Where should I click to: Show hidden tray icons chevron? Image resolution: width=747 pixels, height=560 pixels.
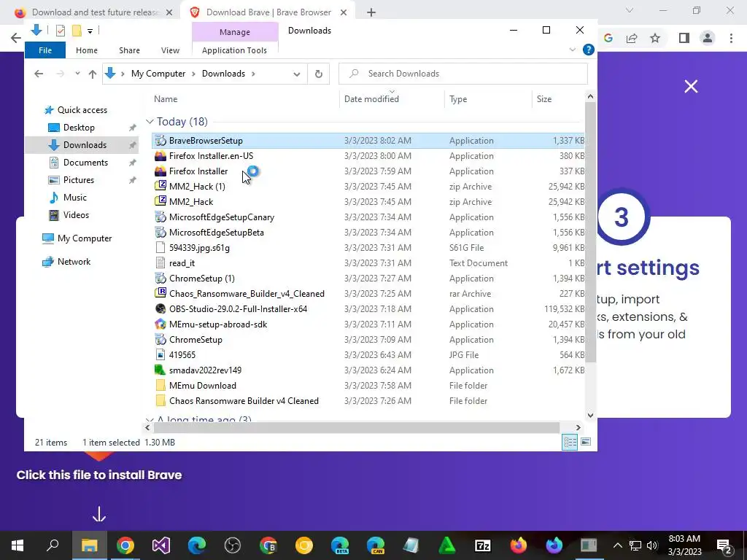click(617, 545)
